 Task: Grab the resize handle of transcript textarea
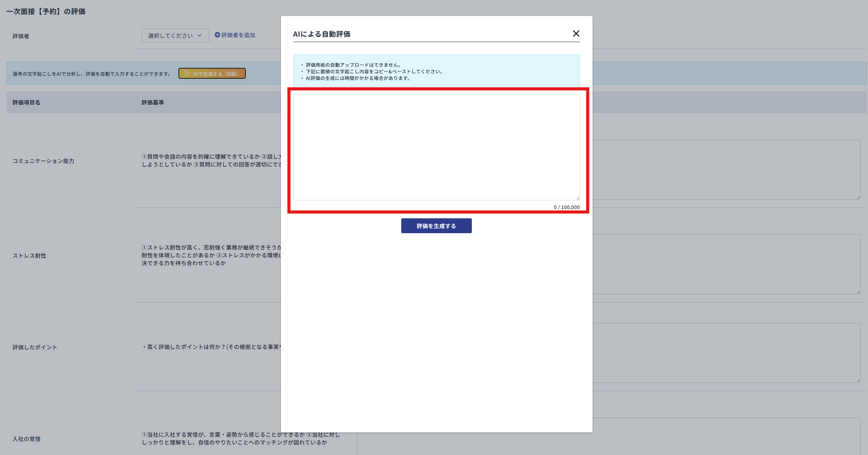tap(578, 198)
